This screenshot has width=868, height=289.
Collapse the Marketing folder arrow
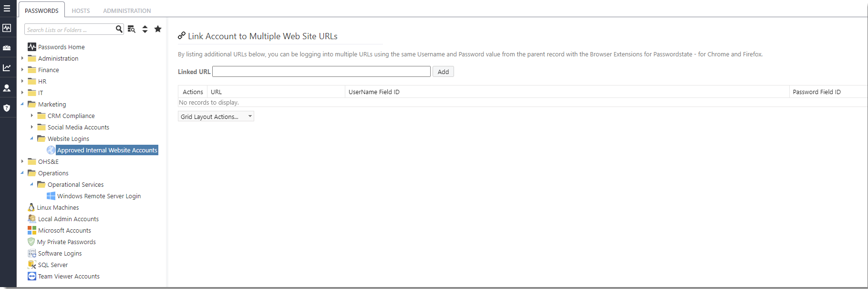click(22, 104)
